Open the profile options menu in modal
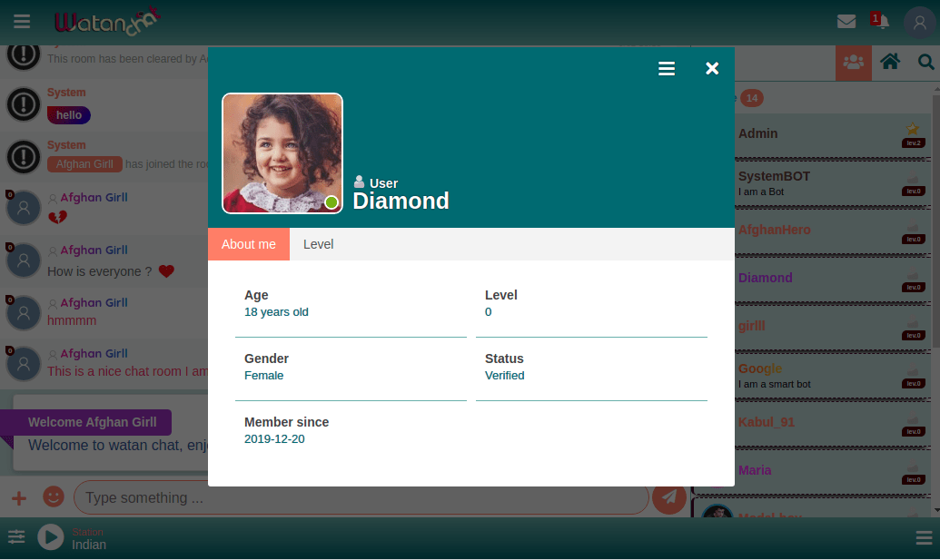Image resolution: width=940 pixels, height=560 pixels. click(667, 69)
